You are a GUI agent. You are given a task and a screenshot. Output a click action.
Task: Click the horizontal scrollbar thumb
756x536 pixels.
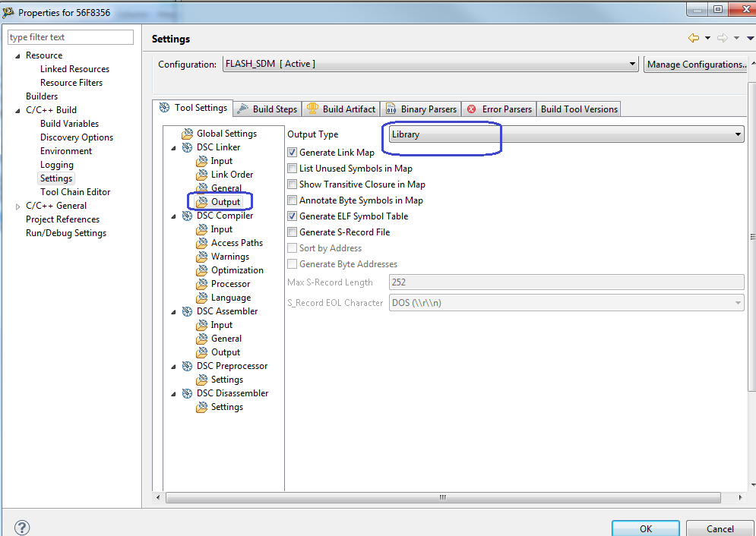click(x=443, y=497)
